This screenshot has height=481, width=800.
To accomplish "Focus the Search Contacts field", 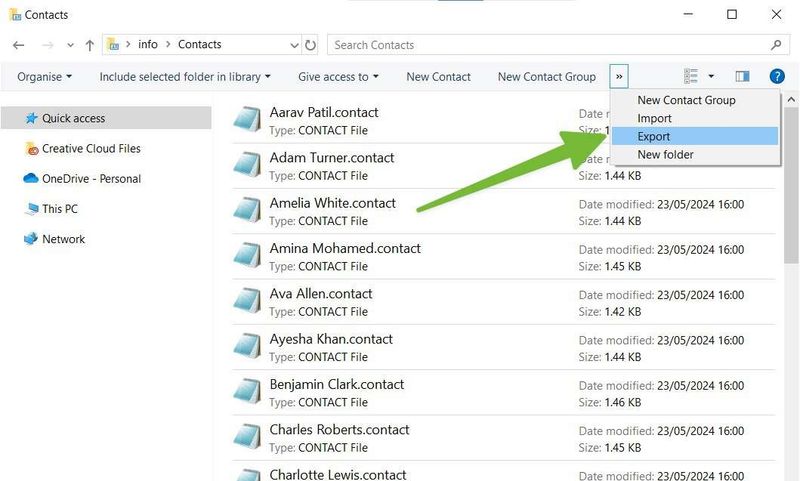I will (x=557, y=45).
